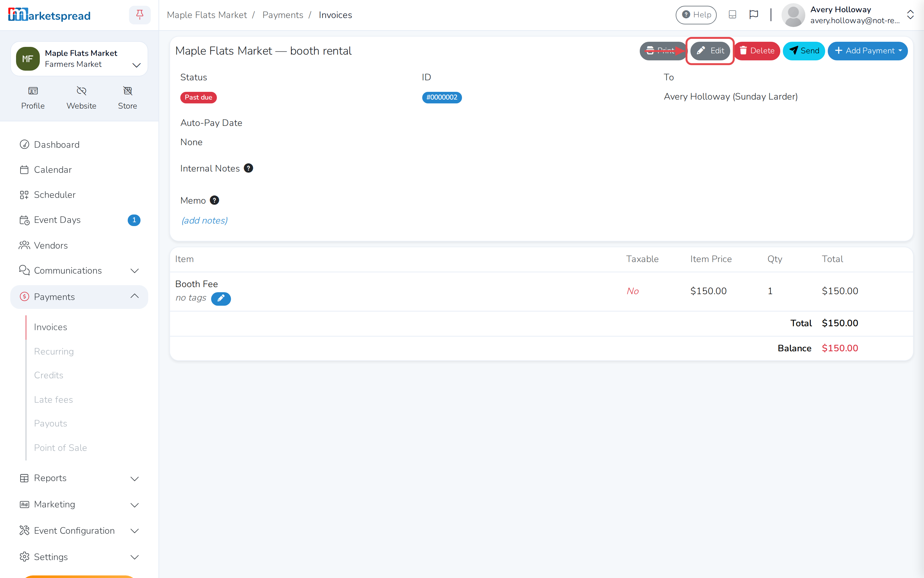Open the Maple Flats Market switcher dropdown
Viewport: 924px width, 578px height.
79,58
